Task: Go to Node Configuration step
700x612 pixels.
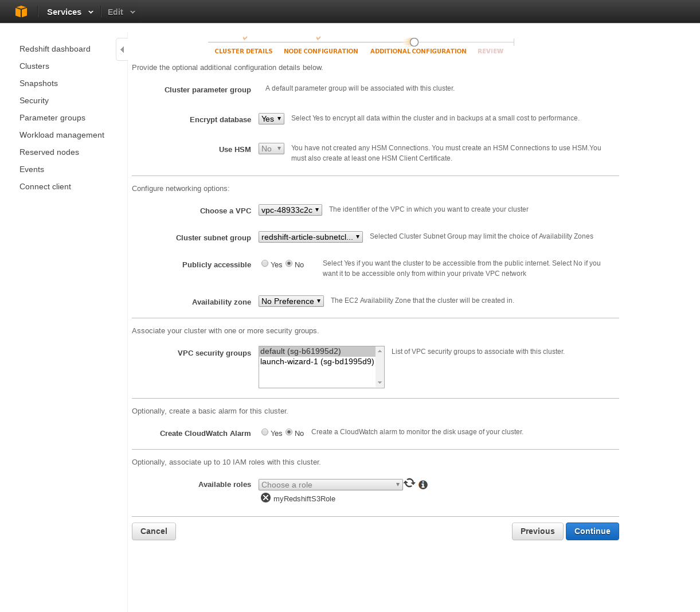Action: click(321, 51)
